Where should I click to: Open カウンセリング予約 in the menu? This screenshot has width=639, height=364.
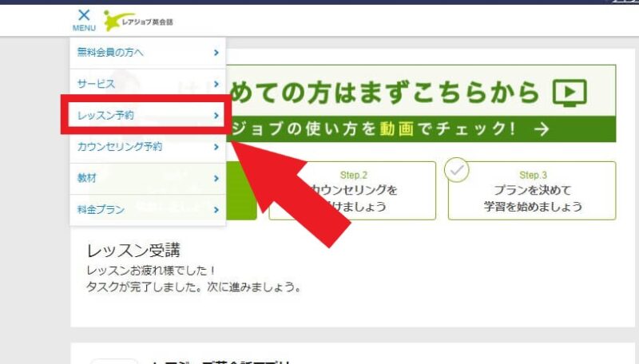[x=120, y=147]
